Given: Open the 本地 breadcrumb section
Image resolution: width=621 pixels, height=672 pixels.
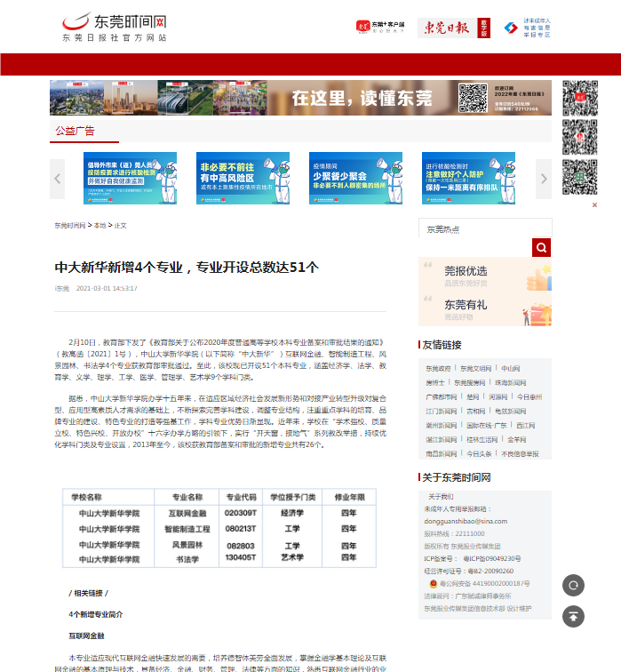Looking at the screenshot, I should click(x=100, y=226).
